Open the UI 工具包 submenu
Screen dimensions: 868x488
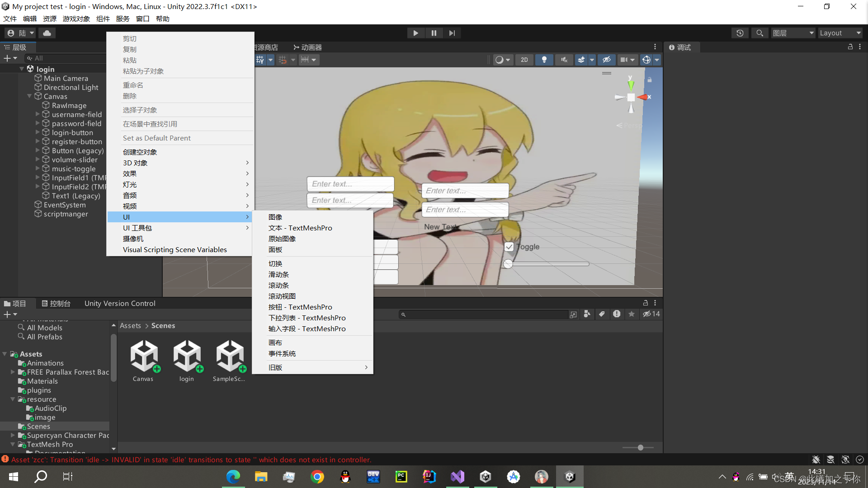180,228
